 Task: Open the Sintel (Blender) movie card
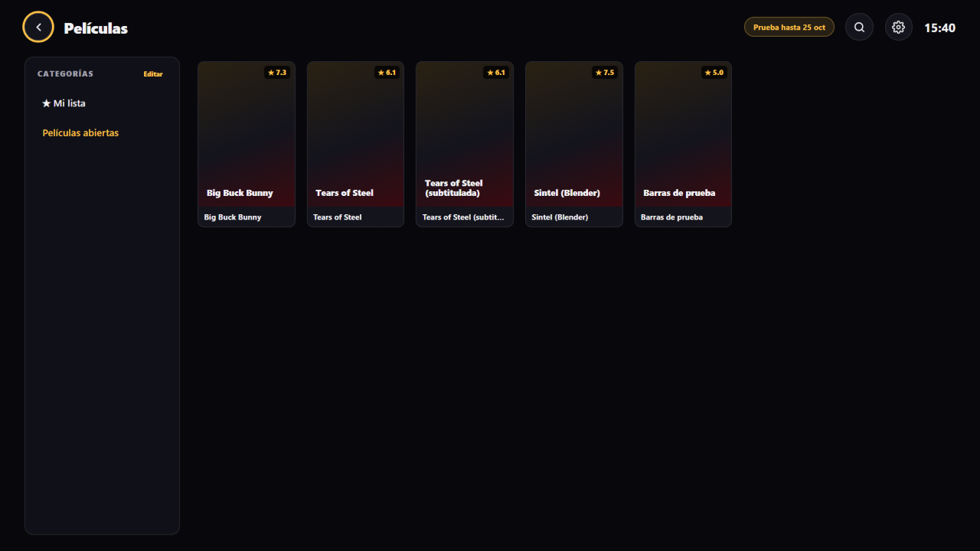[x=574, y=145]
